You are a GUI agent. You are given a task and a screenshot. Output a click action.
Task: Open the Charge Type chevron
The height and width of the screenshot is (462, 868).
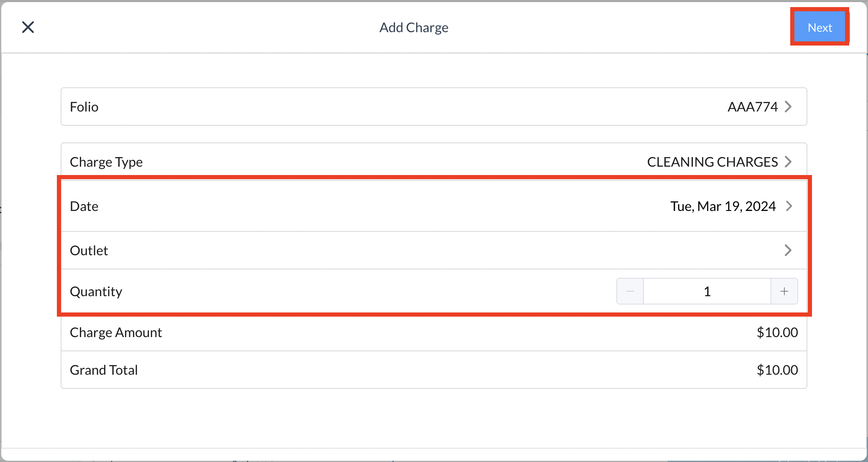tap(788, 162)
